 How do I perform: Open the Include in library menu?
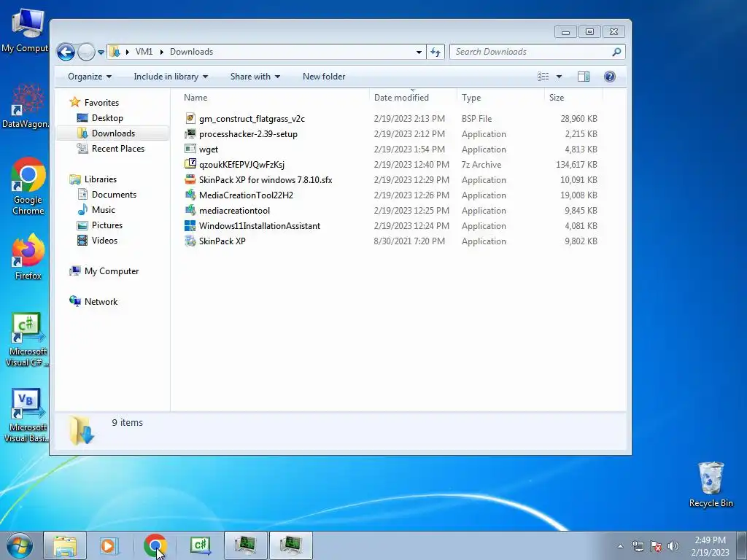coord(171,77)
